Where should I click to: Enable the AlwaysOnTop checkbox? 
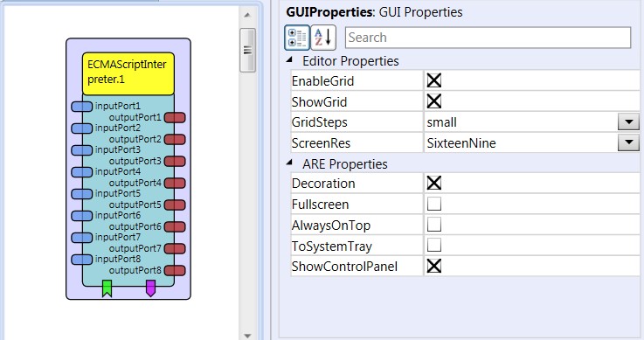[434, 225]
